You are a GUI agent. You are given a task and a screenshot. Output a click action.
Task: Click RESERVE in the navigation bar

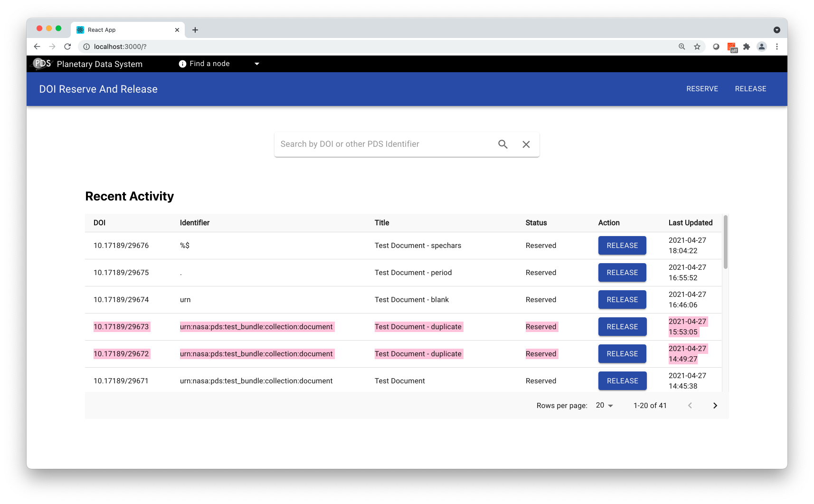[702, 89]
